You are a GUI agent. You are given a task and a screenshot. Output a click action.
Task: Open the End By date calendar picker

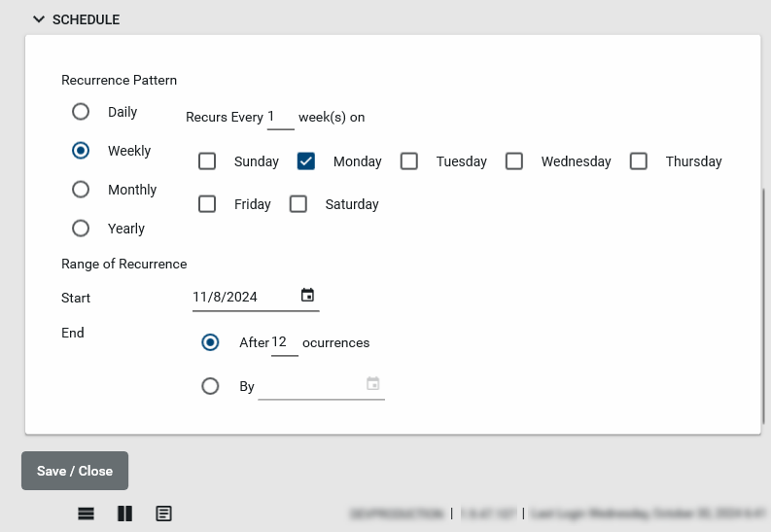coord(372,384)
